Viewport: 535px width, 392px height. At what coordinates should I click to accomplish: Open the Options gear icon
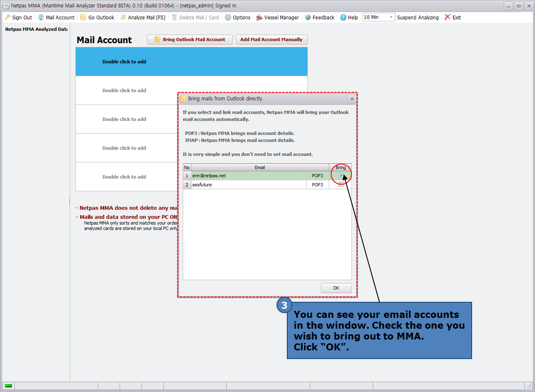tap(228, 17)
